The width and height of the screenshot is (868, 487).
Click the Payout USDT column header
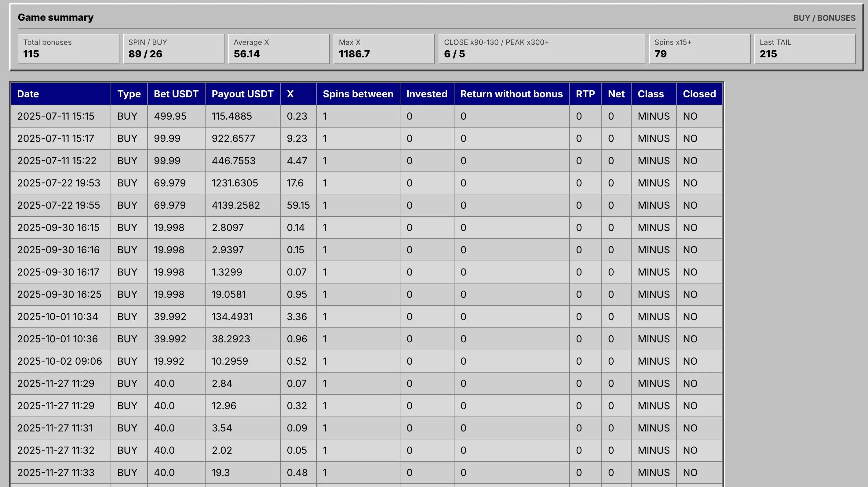pos(243,94)
